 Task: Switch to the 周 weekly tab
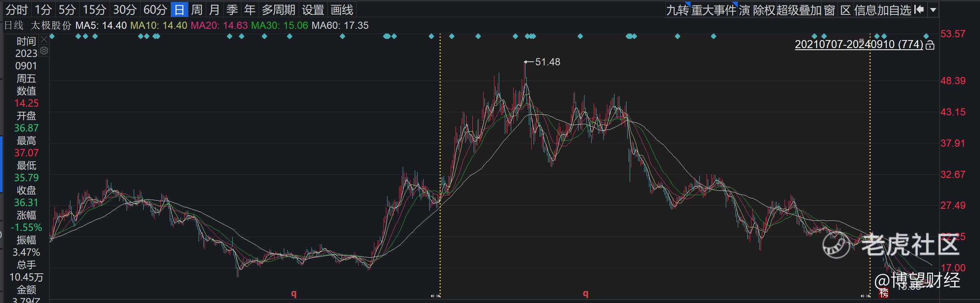(197, 10)
